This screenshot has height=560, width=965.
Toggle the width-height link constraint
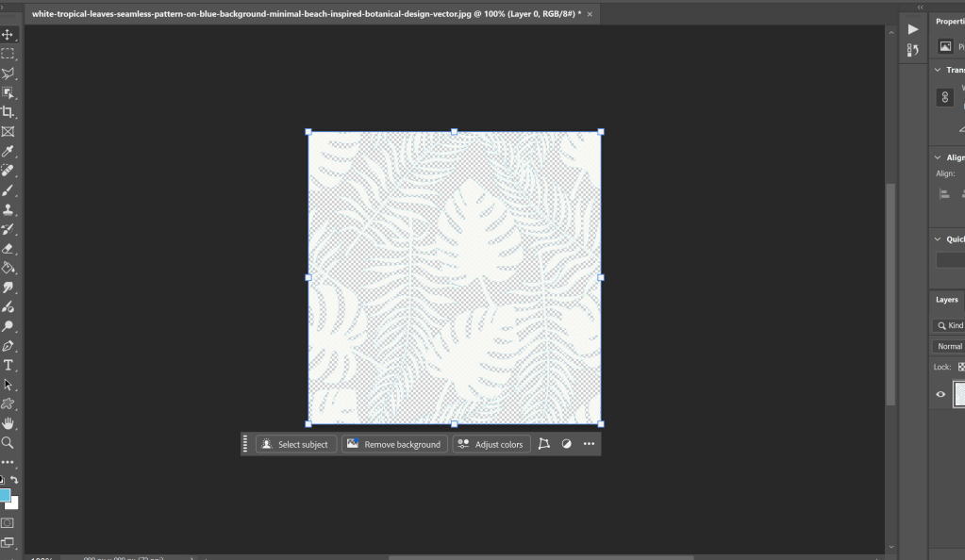[944, 97]
